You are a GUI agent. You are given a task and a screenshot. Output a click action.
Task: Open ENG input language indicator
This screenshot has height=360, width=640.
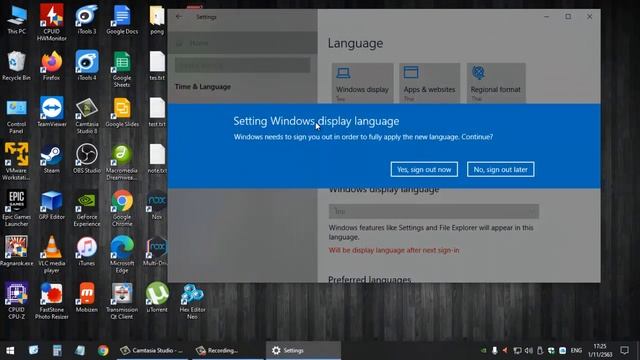[x=576, y=351]
